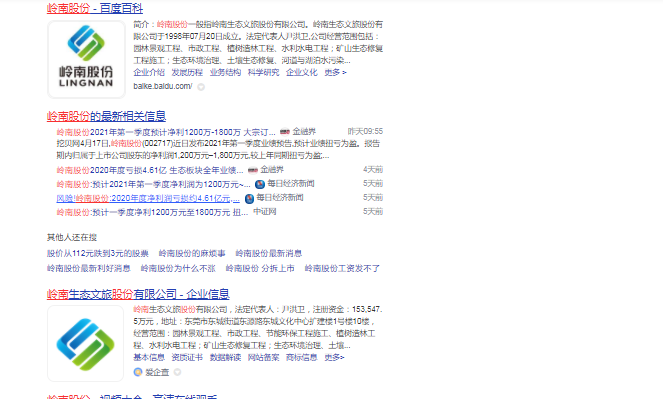Open the round dropdown icon beside baike.baidu.com

click(x=201, y=87)
